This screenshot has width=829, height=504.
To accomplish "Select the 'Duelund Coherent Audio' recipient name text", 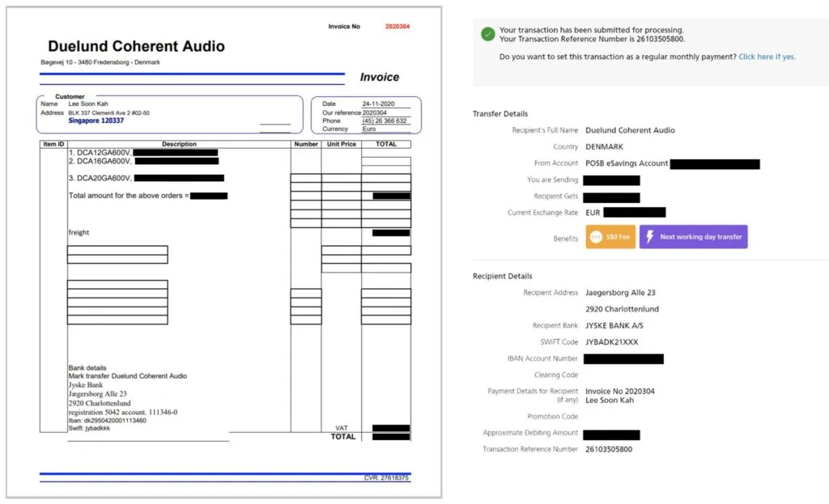I will point(630,130).
